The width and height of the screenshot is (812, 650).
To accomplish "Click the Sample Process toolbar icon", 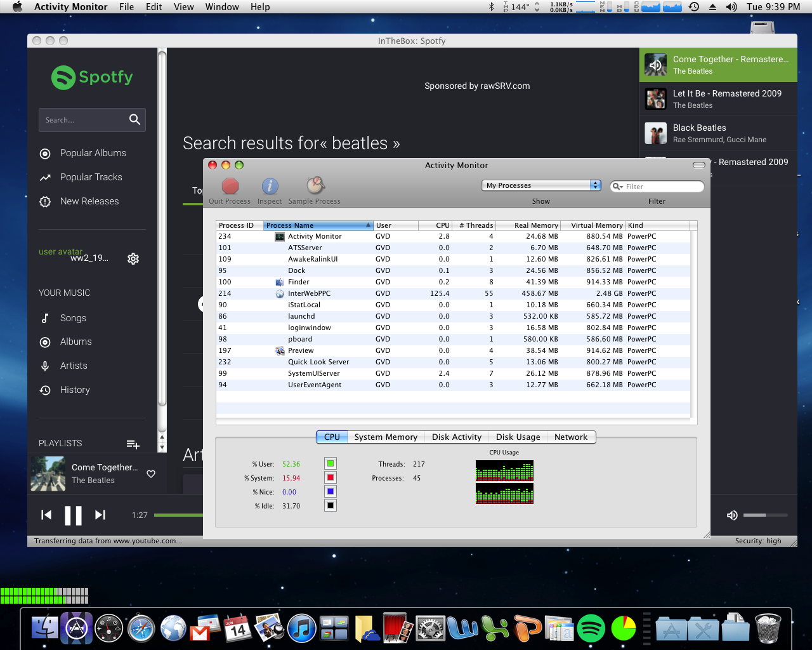I will [315, 185].
